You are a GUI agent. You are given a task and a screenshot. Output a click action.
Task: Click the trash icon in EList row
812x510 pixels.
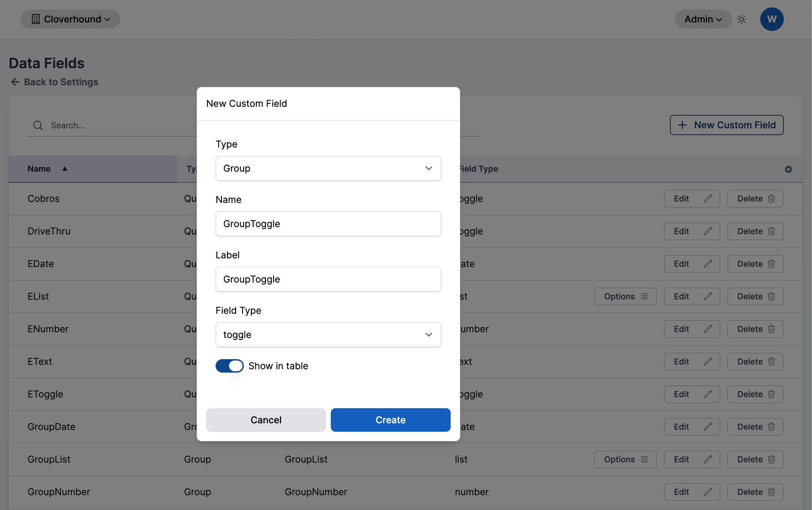[x=771, y=296]
